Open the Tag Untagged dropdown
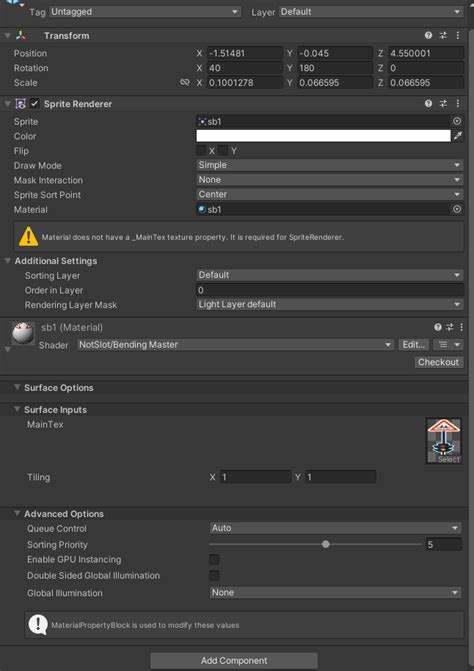Viewport: 474px width, 671px height. (145, 12)
